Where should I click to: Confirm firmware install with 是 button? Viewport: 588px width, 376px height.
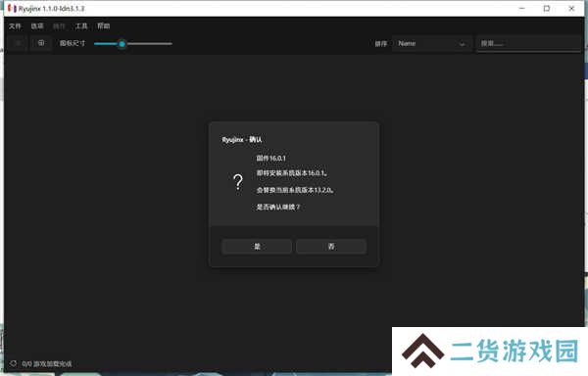pos(257,247)
